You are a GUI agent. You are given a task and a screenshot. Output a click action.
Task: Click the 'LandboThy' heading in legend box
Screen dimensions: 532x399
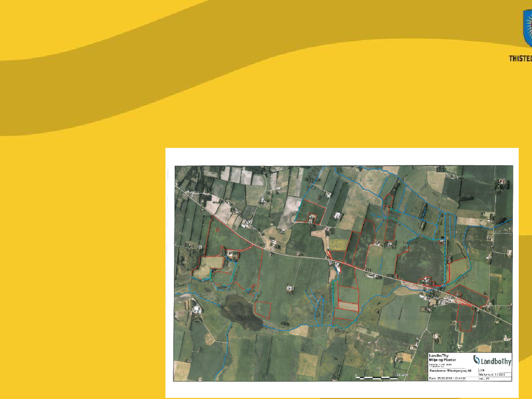(439, 355)
